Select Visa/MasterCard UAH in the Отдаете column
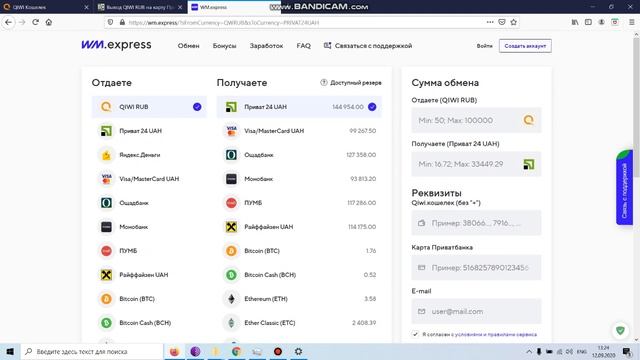The height and width of the screenshot is (360, 640). (x=149, y=179)
